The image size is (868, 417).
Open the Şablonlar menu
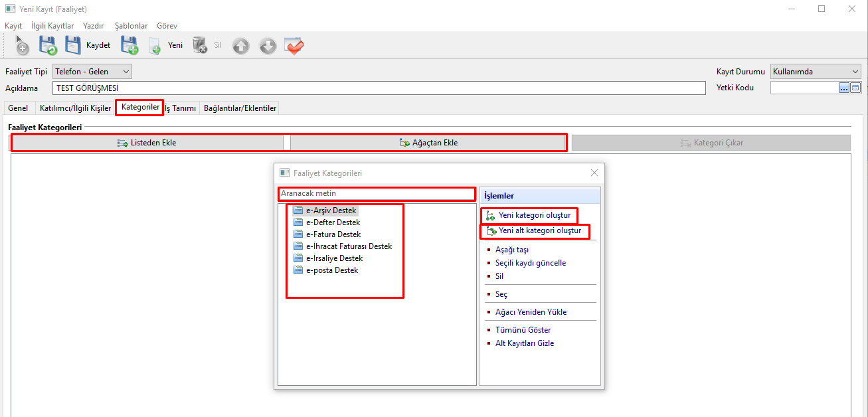131,26
